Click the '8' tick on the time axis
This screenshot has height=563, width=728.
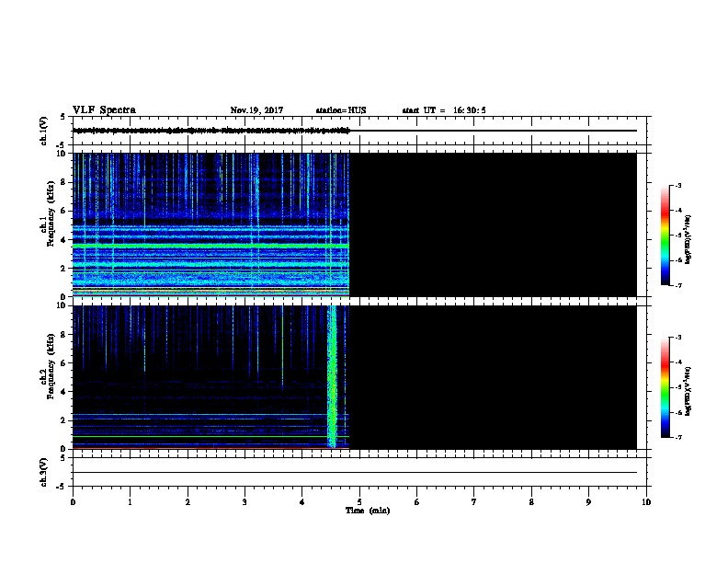(531, 501)
